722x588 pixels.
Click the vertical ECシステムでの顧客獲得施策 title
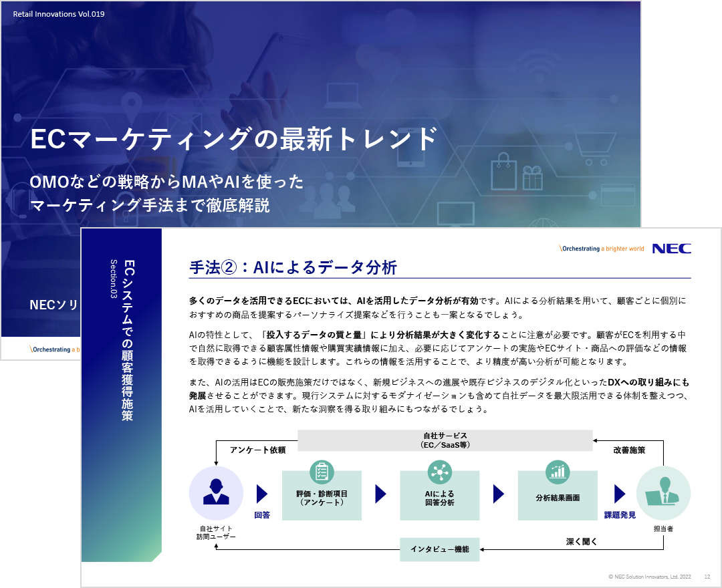click(128, 340)
